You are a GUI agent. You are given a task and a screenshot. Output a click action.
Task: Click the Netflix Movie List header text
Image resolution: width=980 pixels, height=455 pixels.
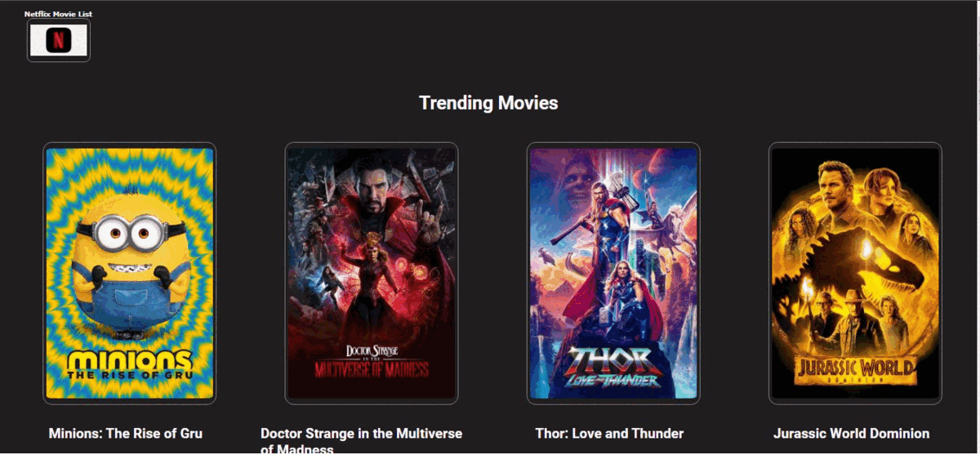[58, 14]
